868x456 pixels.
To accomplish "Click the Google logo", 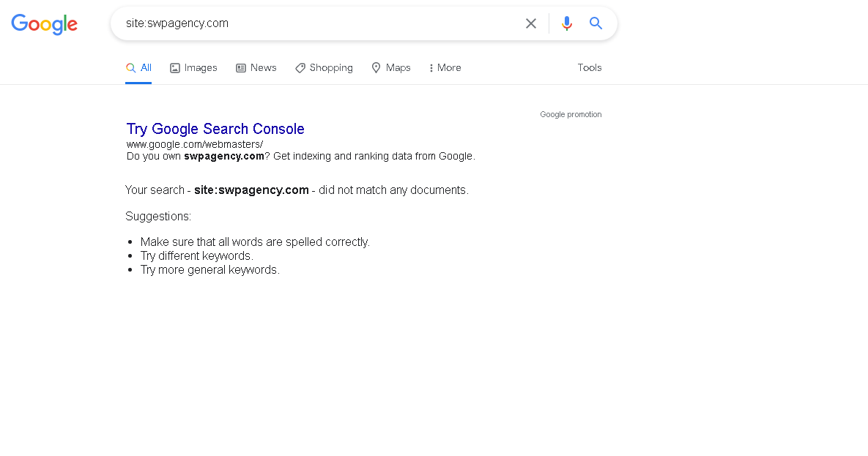I will (x=44, y=24).
